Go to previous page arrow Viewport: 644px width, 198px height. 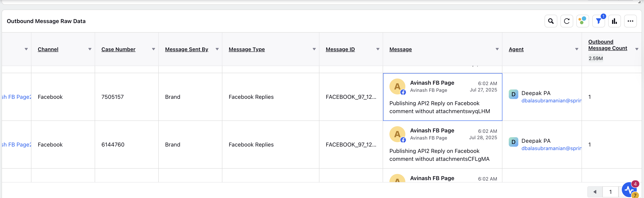(x=595, y=192)
